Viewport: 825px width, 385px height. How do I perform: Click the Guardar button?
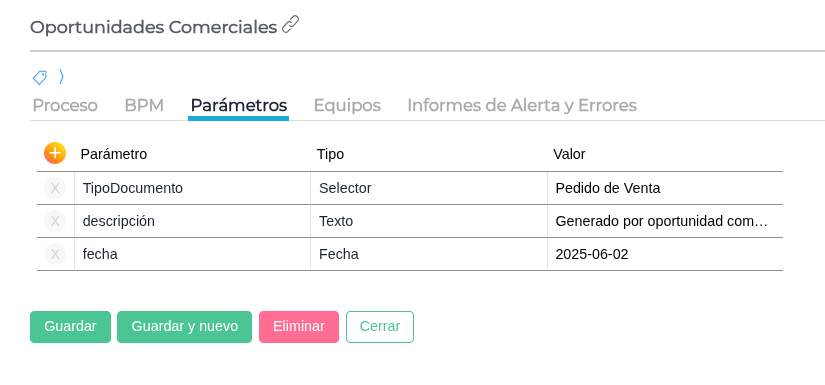coord(71,327)
